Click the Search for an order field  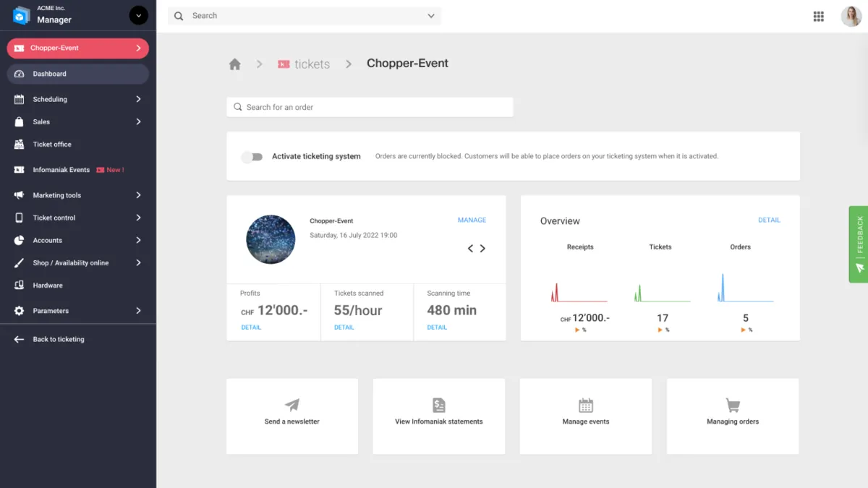370,107
